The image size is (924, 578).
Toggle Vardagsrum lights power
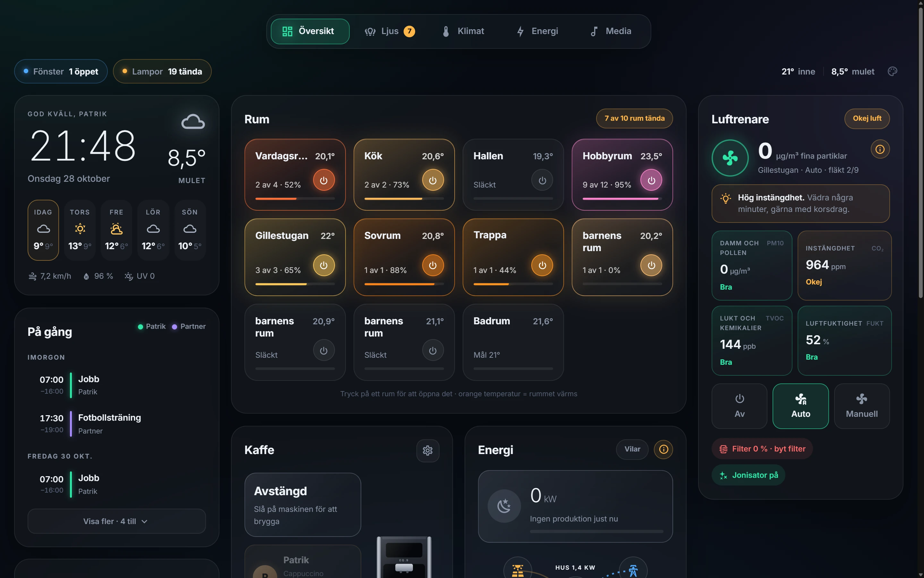(324, 180)
